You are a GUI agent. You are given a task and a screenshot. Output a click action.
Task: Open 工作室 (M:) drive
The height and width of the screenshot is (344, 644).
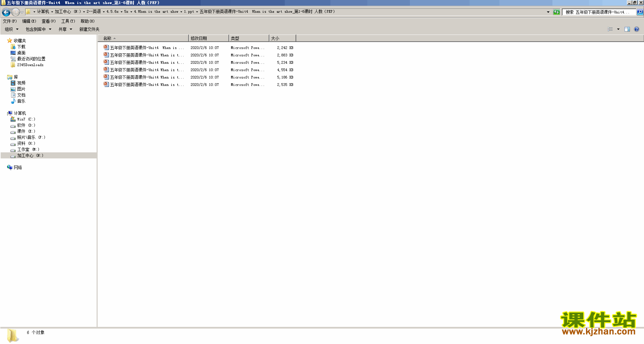[x=28, y=149]
